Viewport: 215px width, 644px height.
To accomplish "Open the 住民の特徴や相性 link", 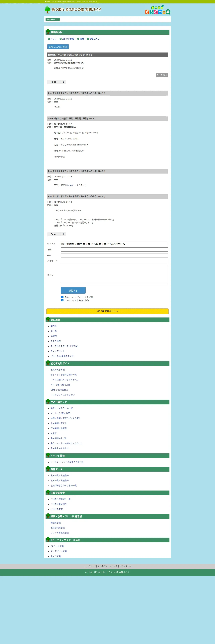I will click(x=59, y=504).
